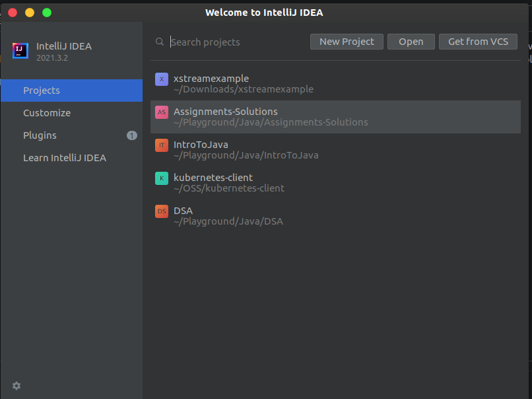Click the teal K kubernetes-client icon
Viewport: 532px width, 399px height.
tap(162, 178)
